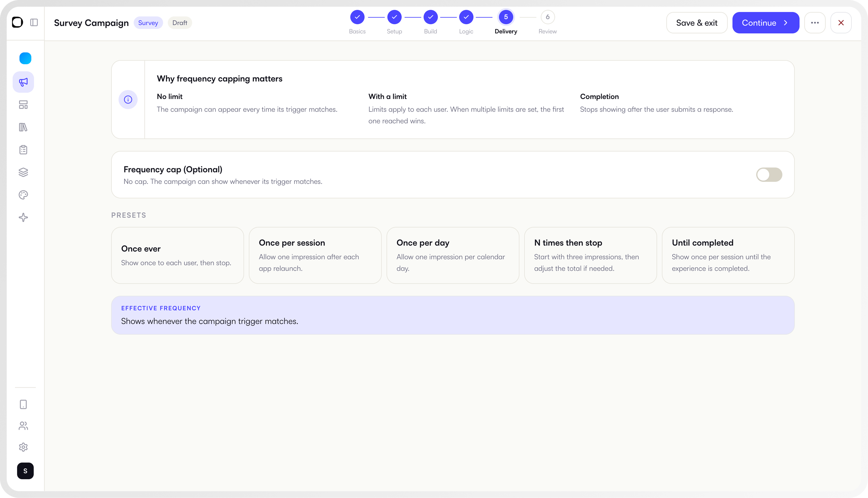The height and width of the screenshot is (498, 868).
Task: Select the clipboard surveys icon in sidebar
Action: pos(23,150)
